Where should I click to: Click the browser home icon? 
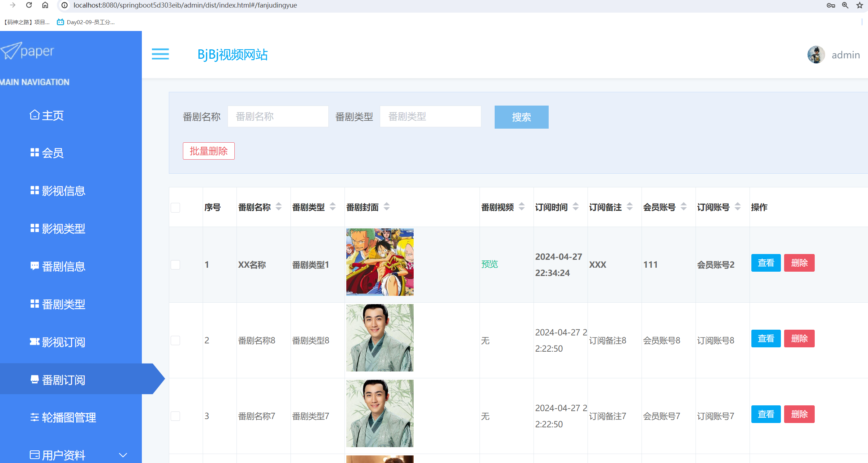(45, 5)
